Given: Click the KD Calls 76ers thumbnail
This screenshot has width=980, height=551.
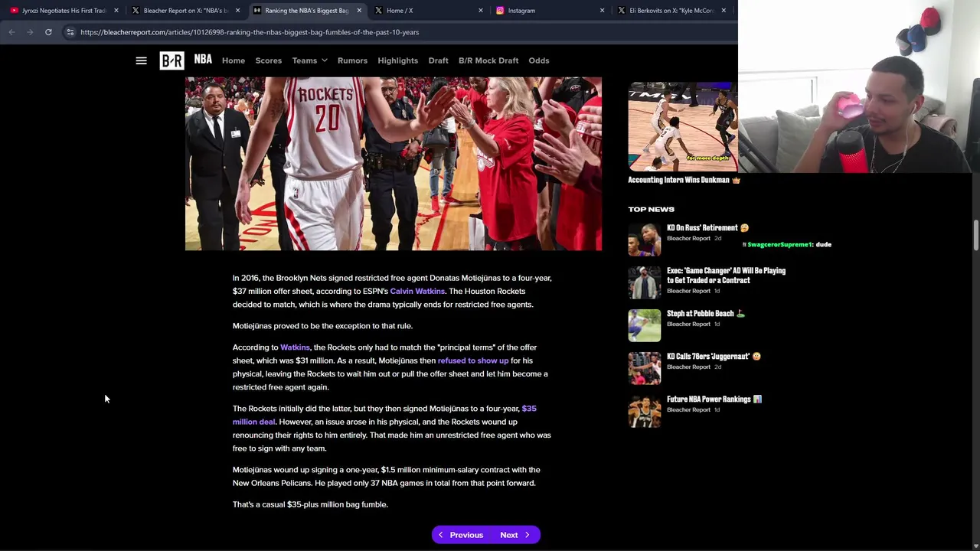Looking at the screenshot, I should (645, 368).
